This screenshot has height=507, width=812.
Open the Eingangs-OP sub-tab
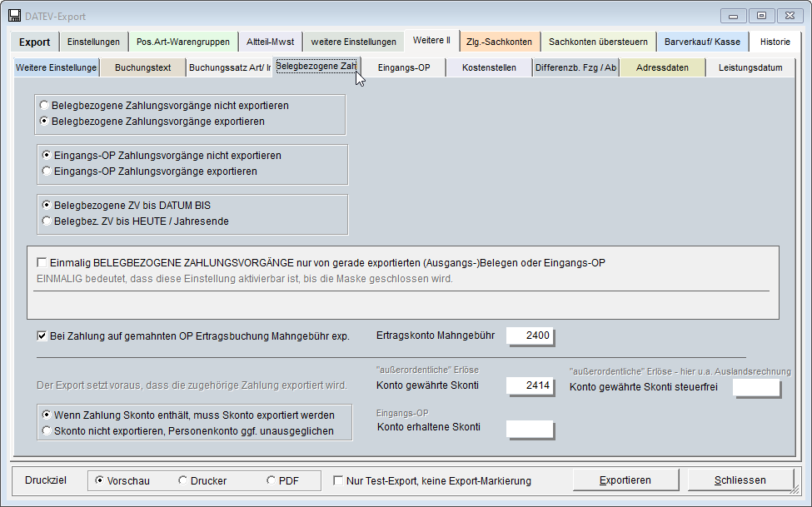(404, 67)
